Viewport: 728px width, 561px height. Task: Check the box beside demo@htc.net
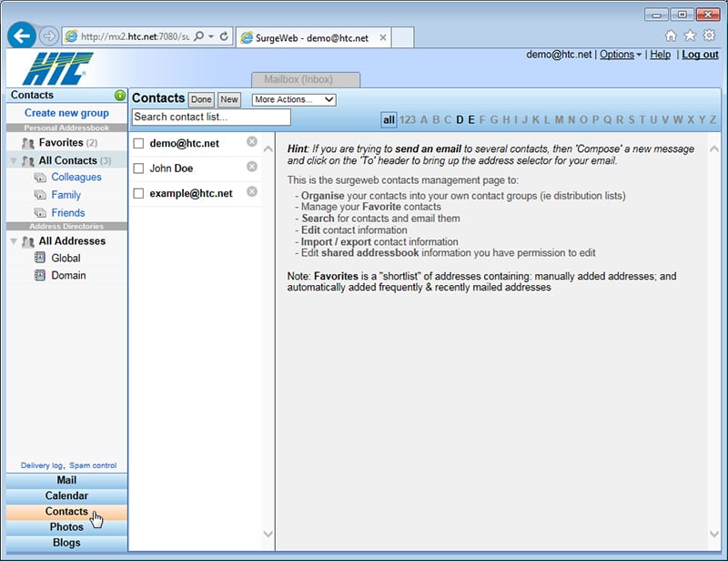(138, 143)
